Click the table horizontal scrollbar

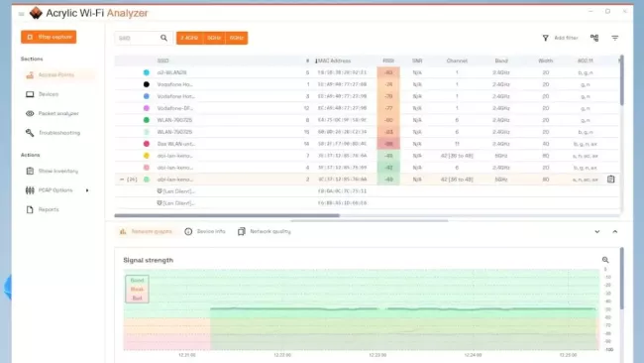(x=227, y=215)
